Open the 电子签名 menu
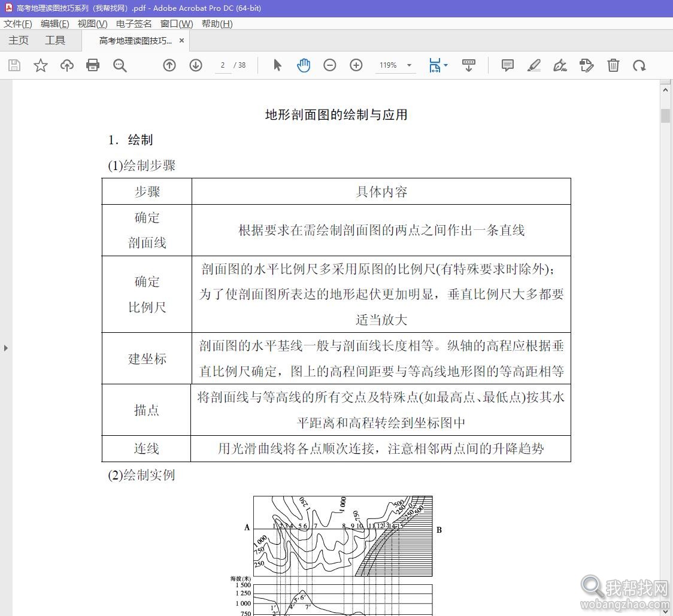The height and width of the screenshot is (616, 673). click(x=134, y=23)
